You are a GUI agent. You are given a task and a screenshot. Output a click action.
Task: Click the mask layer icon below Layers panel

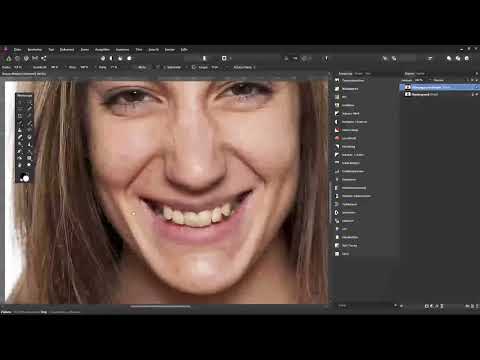(427, 306)
